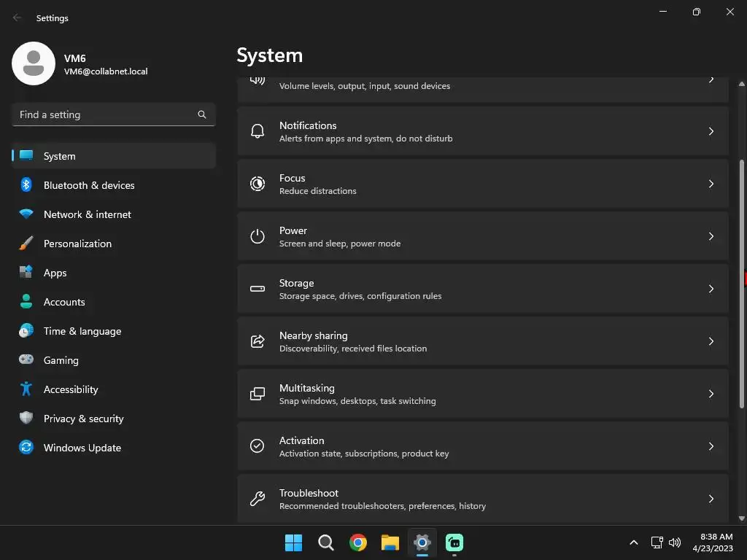Click the Gaming controller icon

tap(26, 359)
